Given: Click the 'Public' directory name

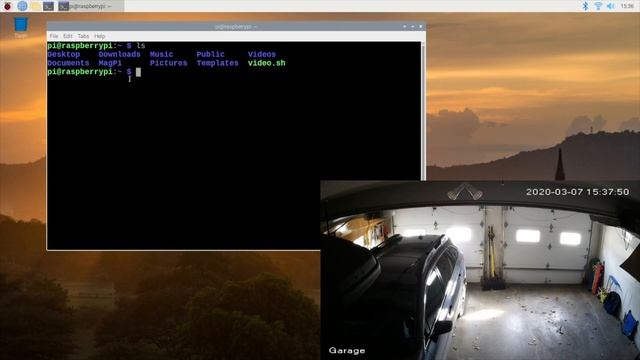Looking at the screenshot, I should point(210,54).
